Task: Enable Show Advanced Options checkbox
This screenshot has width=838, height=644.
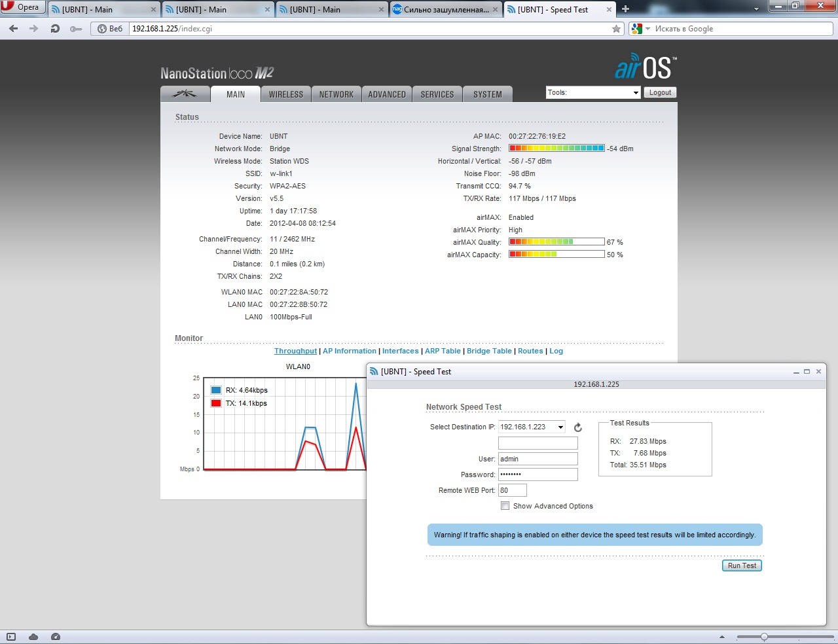Action: point(505,506)
